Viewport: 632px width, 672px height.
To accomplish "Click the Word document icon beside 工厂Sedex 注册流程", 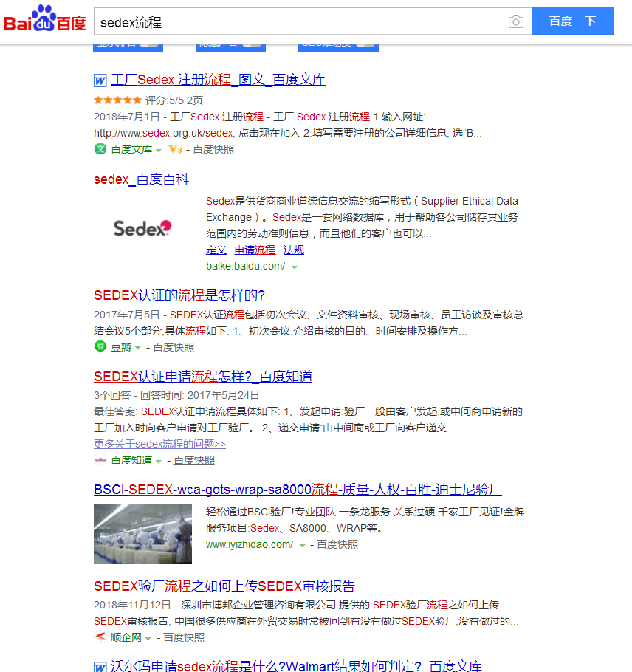I will (100, 80).
